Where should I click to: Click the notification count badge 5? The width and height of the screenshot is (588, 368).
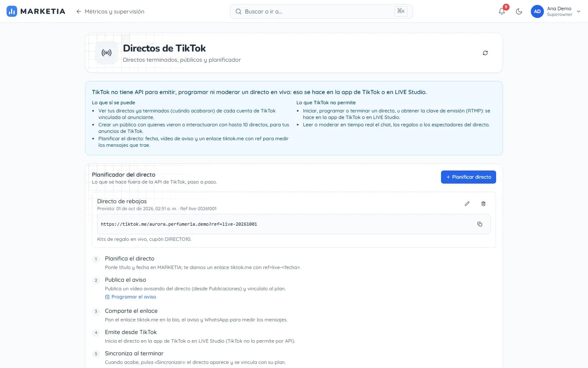506,7
